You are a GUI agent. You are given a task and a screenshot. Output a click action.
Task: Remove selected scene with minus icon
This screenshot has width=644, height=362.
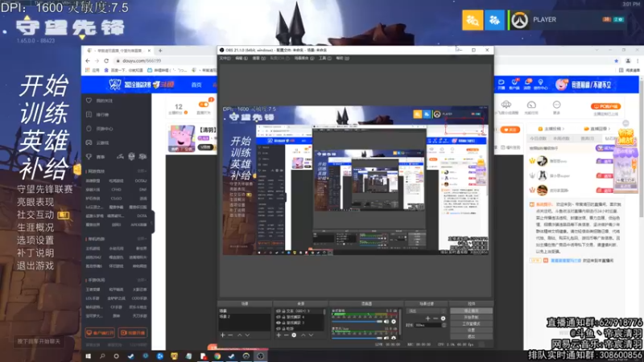[230, 335]
